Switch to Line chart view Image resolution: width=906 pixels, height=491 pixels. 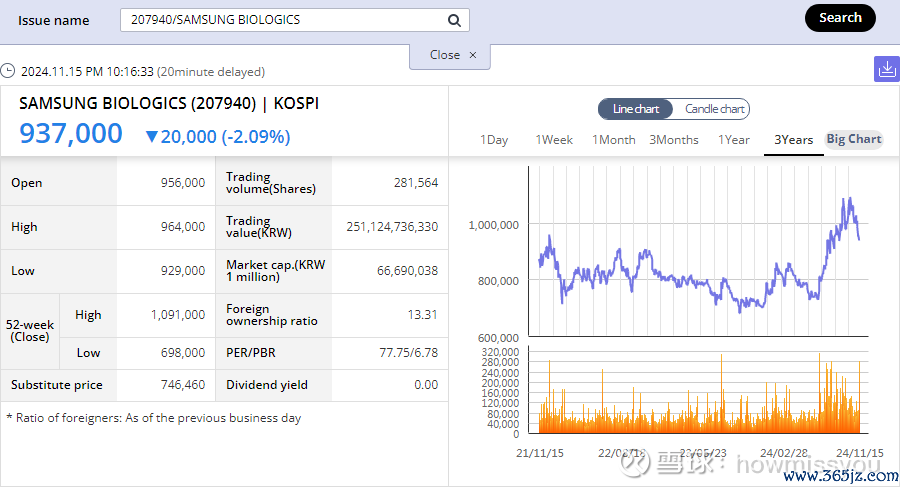636,109
